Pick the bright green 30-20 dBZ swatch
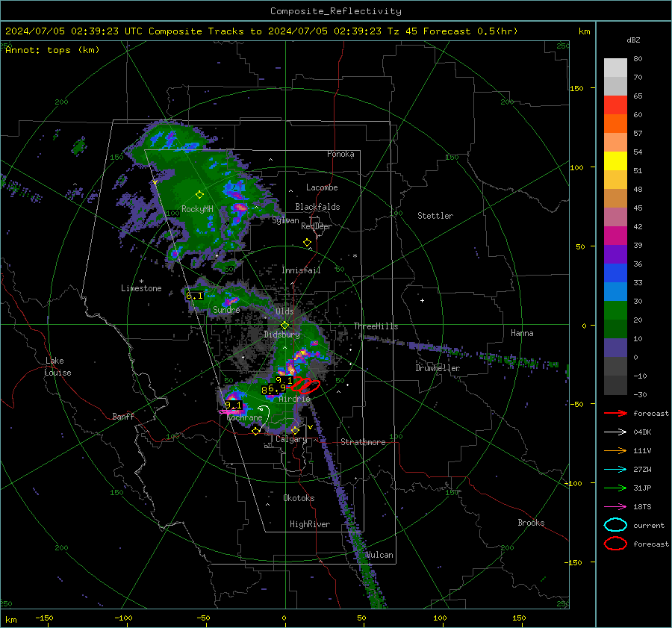 [615, 311]
